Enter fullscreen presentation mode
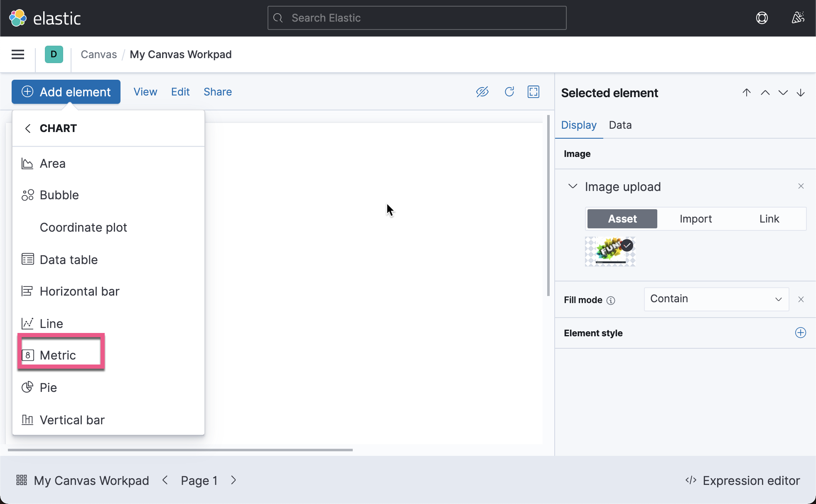Screen dimensions: 816x504 (533, 92)
